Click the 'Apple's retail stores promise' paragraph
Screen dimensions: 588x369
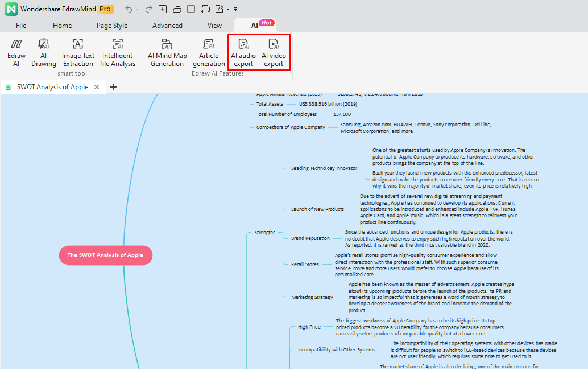point(417,265)
